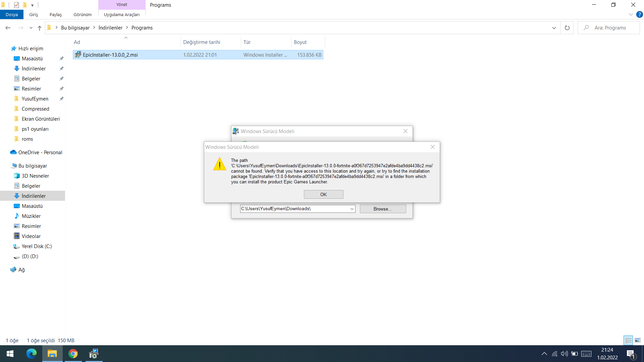Expand the recent locations dropdown arrow
This screenshot has width=644, height=362.
31,28
